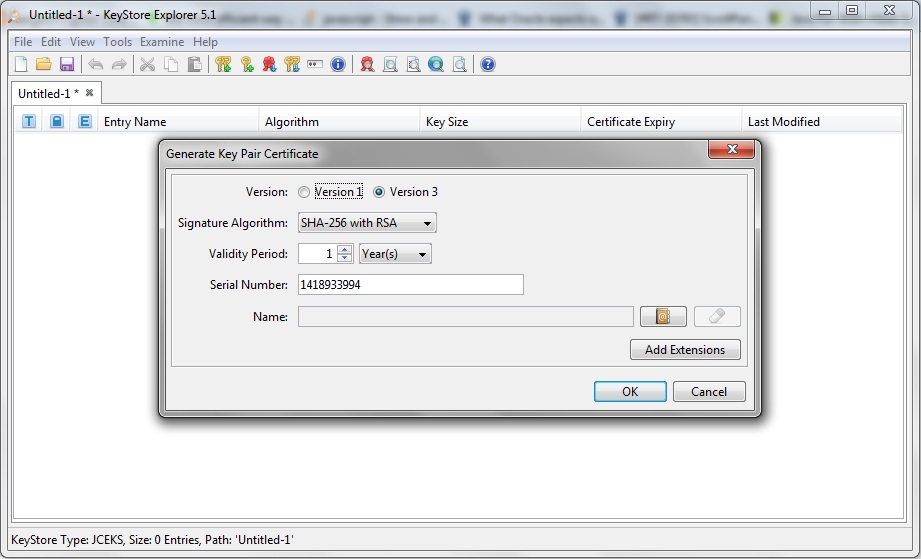Click the Last Modified column header
This screenshot has height=559, width=921.
[x=822, y=122]
